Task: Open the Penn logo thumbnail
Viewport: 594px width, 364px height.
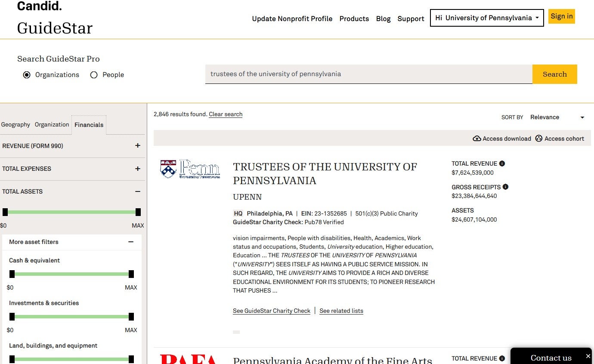Action: (x=190, y=169)
